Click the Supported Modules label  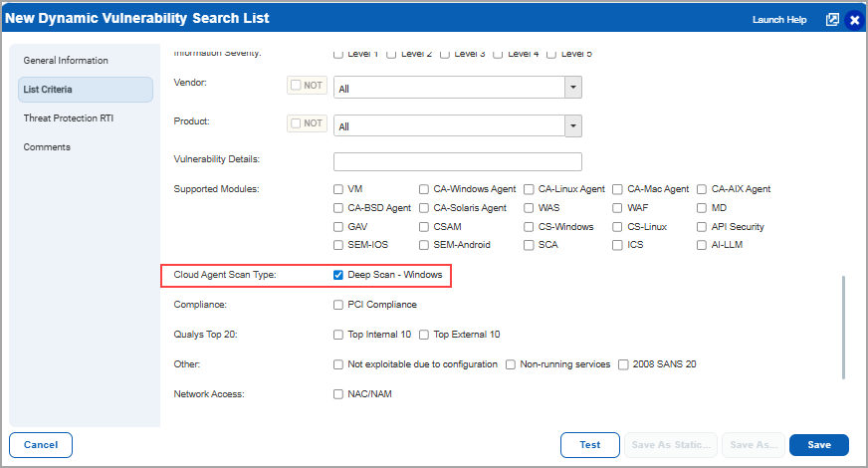tap(216, 189)
